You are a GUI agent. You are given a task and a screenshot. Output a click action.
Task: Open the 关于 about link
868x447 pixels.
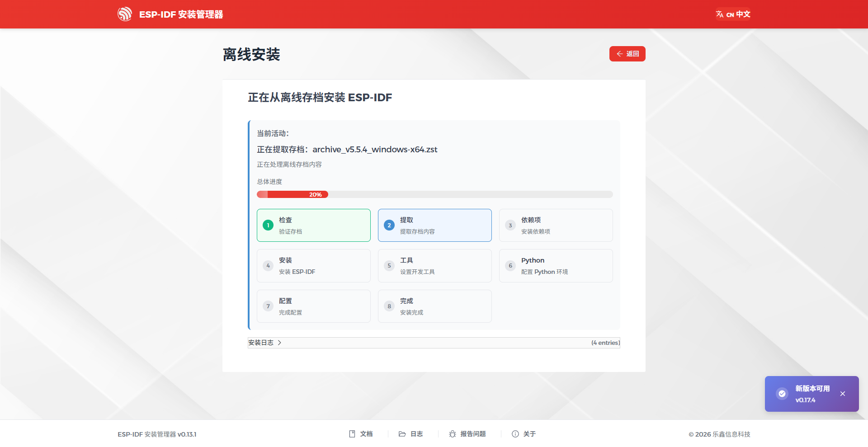click(x=524, y=434)
